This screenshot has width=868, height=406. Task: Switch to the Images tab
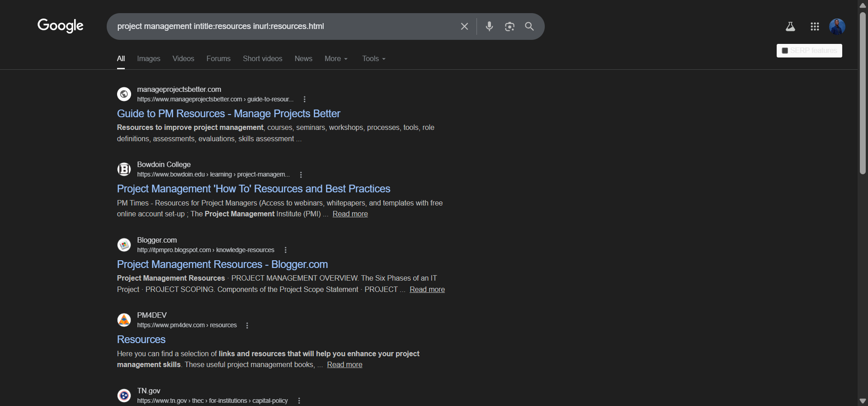149,59
